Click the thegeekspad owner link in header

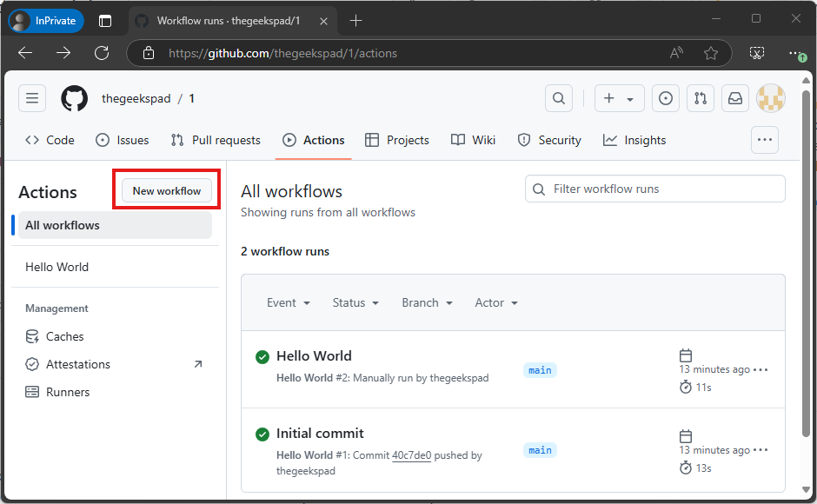point(136,98)
